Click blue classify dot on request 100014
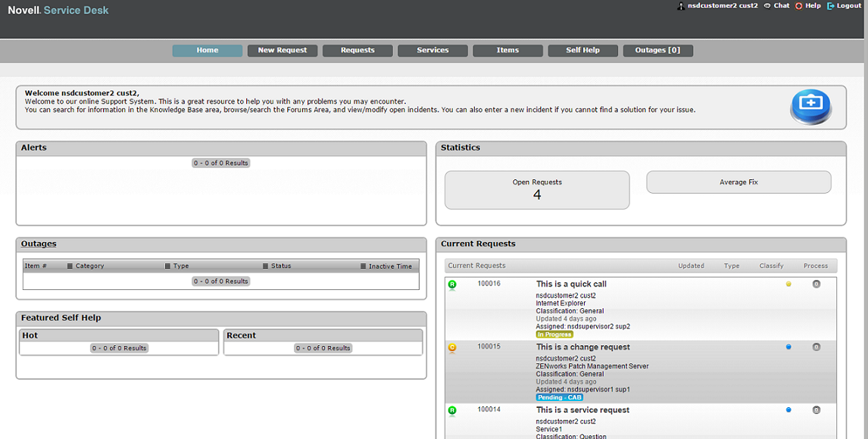 [788, 410]
